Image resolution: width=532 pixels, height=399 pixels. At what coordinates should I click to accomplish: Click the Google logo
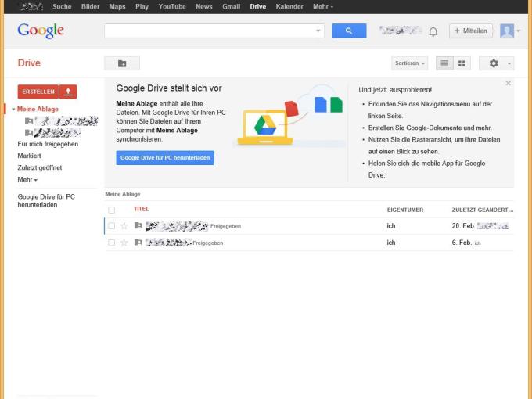[x=41, y=31]
